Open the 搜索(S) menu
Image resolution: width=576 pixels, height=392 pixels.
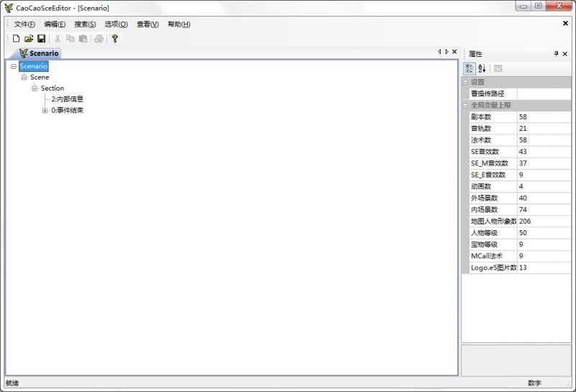pos(85,24)
